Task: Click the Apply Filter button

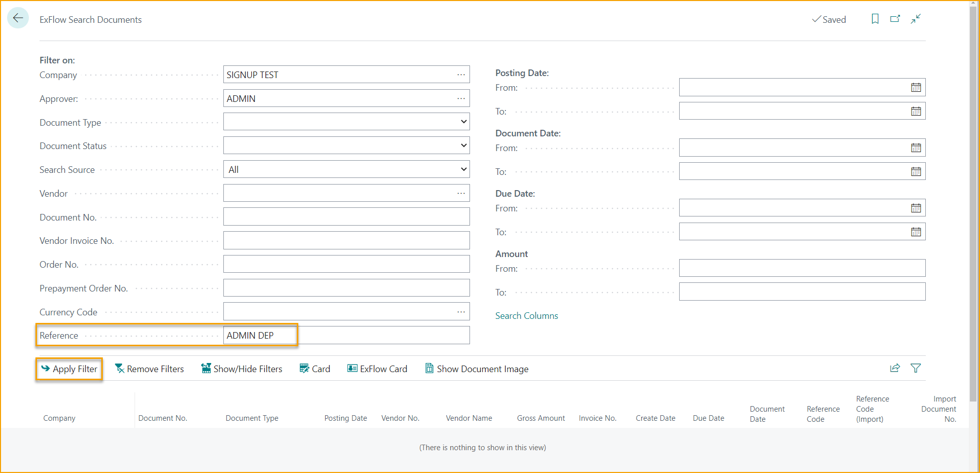Action: [69, 369]
